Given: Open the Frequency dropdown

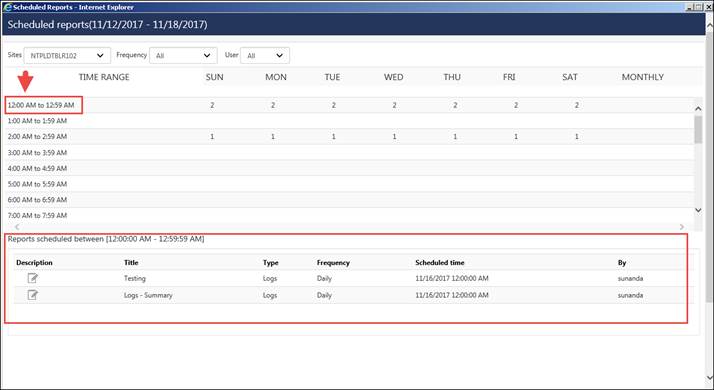Looking at the screenshot, I should 183,56.
